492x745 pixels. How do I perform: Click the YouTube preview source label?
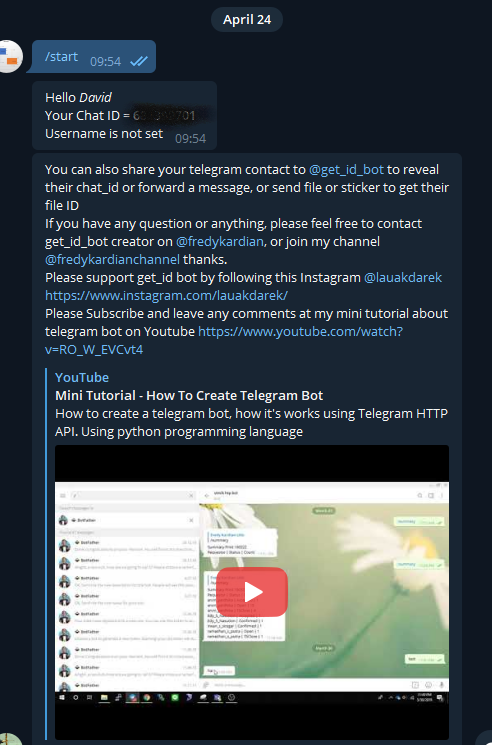[x=82, y=377]
